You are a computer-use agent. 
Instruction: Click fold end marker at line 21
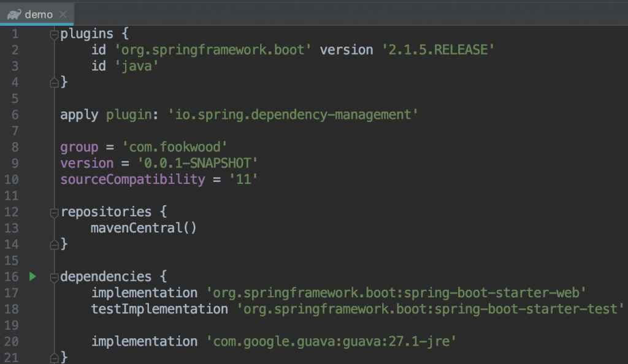pos(54,358)
